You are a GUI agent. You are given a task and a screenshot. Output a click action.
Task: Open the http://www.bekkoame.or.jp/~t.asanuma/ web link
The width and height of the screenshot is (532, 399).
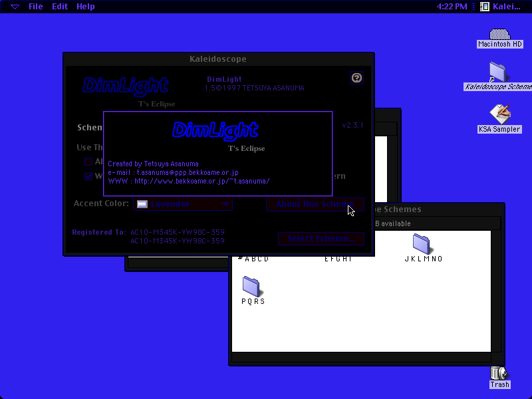pos(202,181)
